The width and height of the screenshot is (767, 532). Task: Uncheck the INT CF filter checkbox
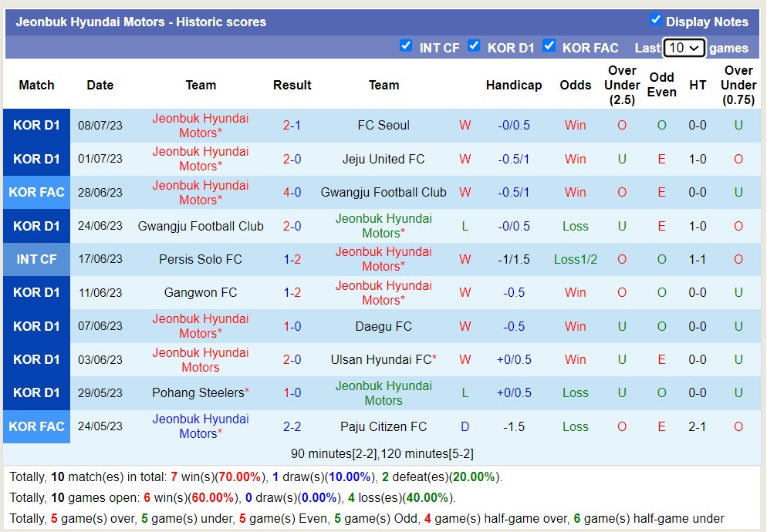point(406,46)
